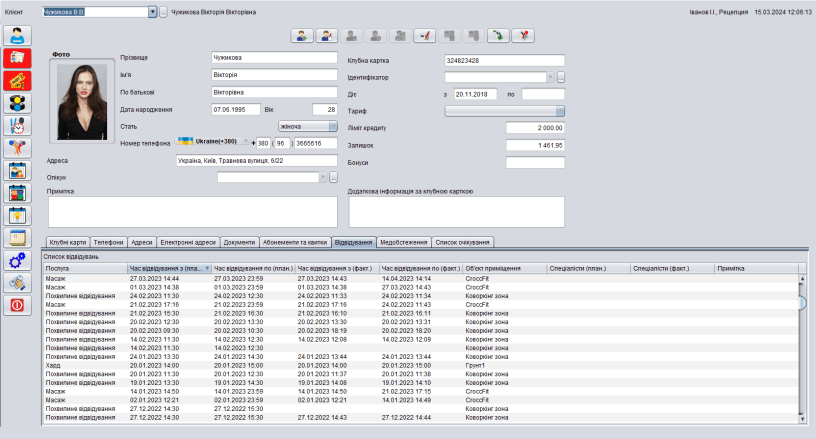Switch to the Медобстеження tab
The width and height of the screenshot is (816, 439).
[x=404, y=242]
